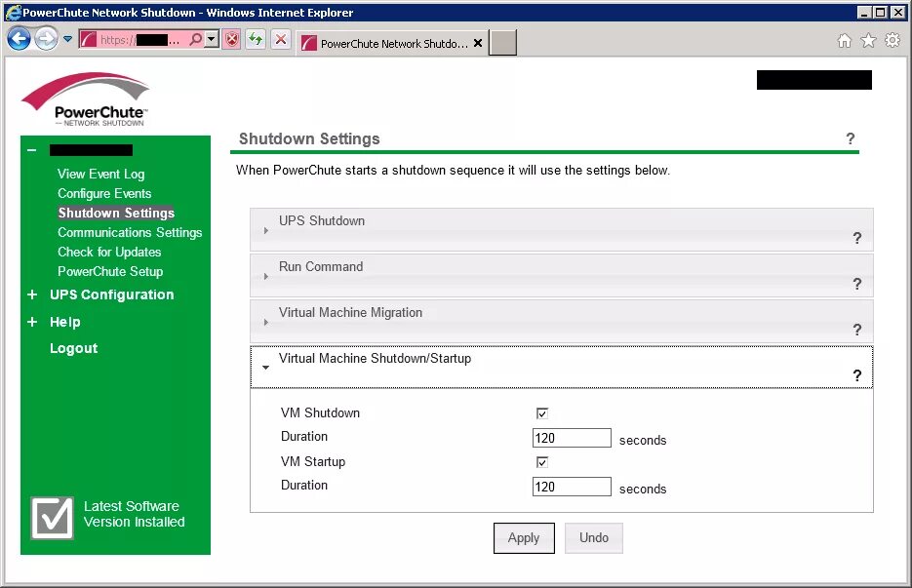Close the PowerChute browser tab

478,43
